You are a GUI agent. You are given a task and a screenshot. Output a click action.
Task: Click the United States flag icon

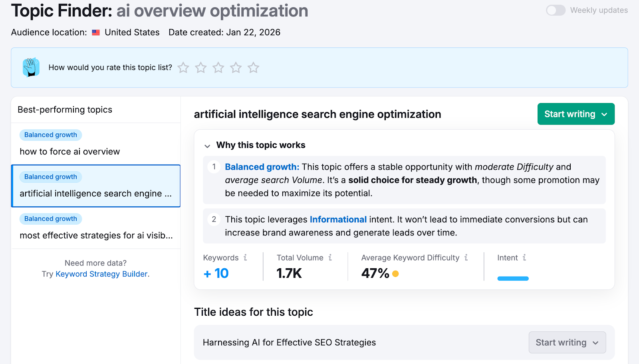(95, 32)
